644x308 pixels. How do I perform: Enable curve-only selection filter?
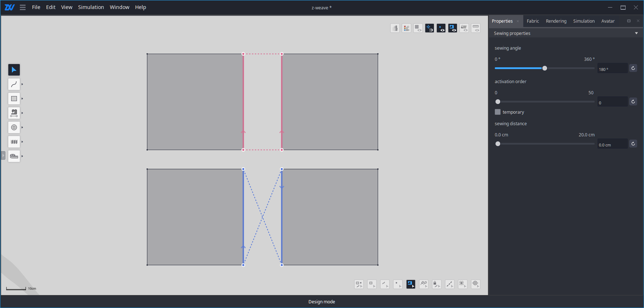(385, 284)
